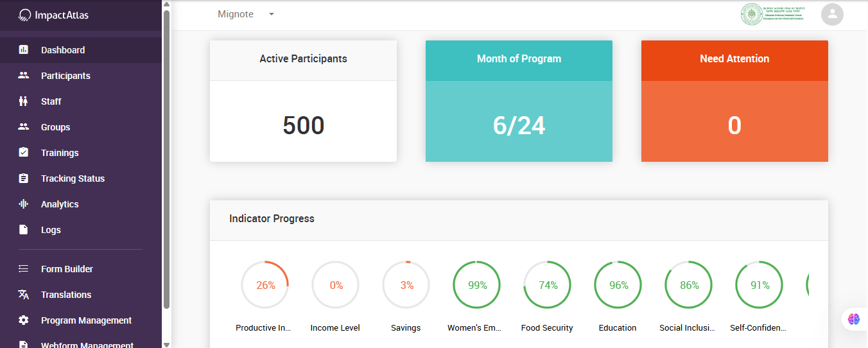Open Staff via its sidebar icon
This screenshot has width=868, height=348.
[24, 101]
